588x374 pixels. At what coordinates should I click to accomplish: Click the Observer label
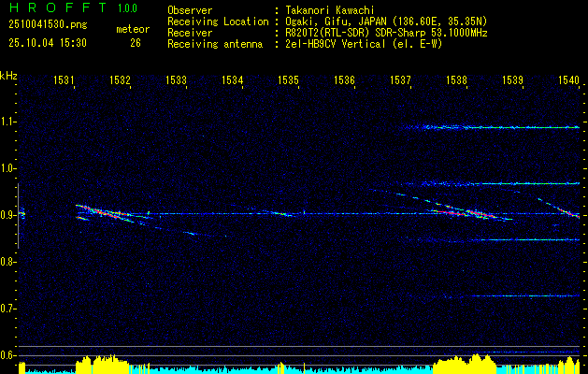pyautogui.click(x=190, y=10)
